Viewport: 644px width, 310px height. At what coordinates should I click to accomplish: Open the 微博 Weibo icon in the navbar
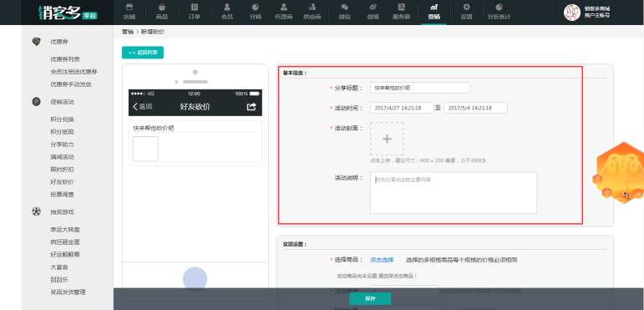(x=373, y=7)
